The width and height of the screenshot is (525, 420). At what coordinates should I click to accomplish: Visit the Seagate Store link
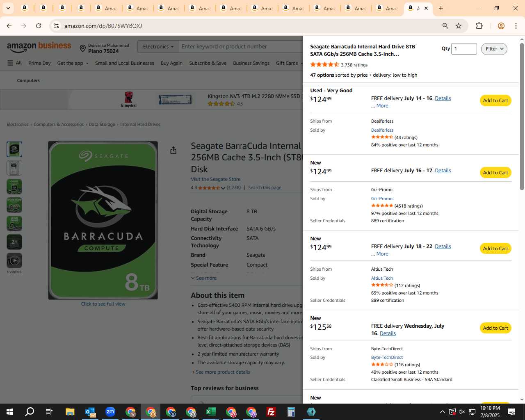(x=216, y=179)
